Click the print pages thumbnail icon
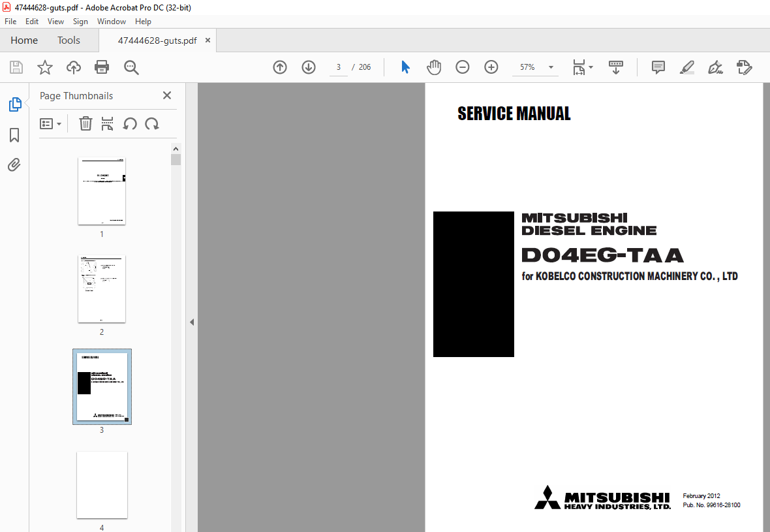 click(x=107, y=124)
